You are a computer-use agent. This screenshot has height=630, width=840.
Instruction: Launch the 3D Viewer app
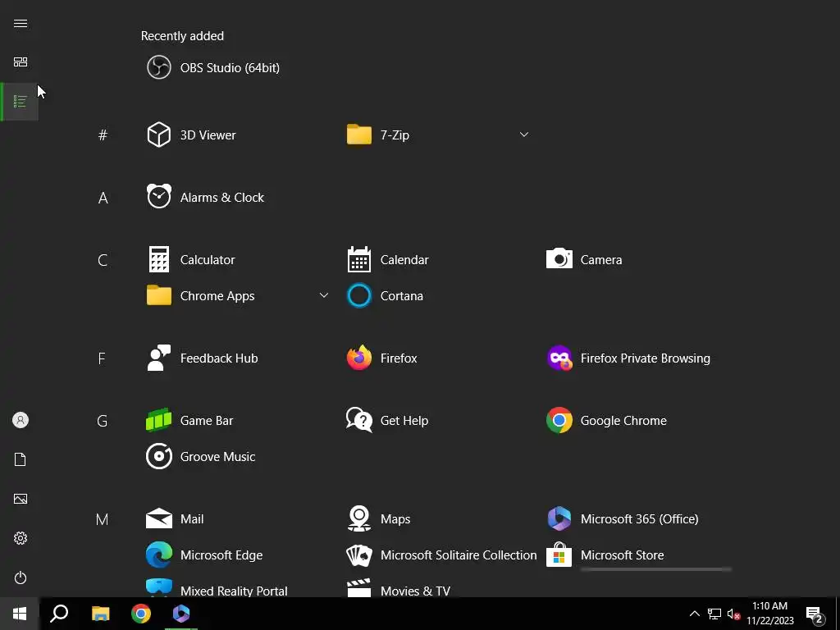pos(191,135)
